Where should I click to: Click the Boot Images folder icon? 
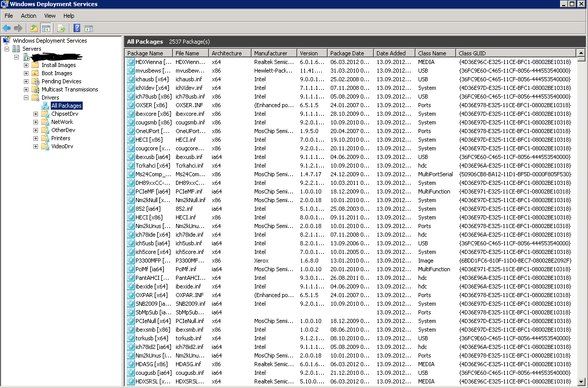pyautogui.click(x=36, y=73)
